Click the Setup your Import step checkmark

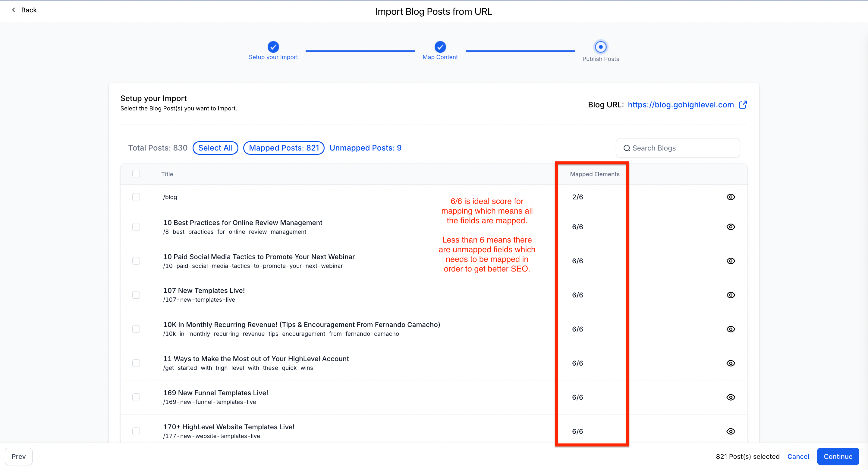273,47
